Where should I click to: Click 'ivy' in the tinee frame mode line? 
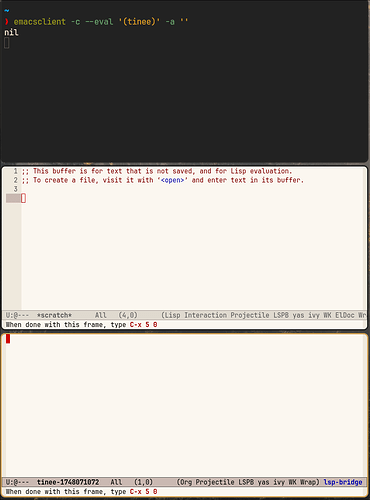click(279, 482)
